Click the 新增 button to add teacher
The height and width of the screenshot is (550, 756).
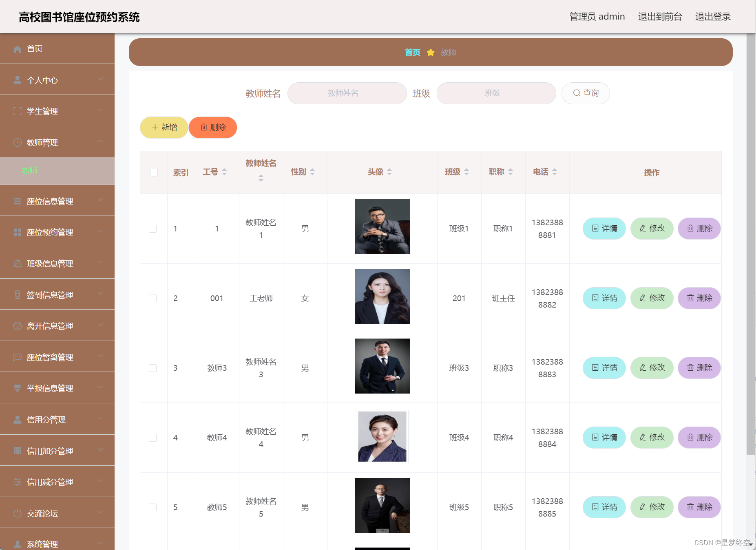pos(164,127)
